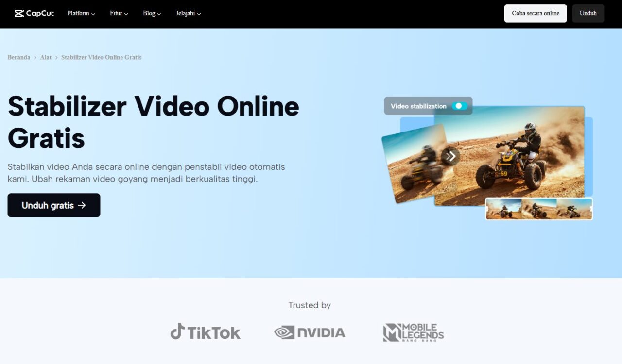Go to Beranda in the breadcrumb

point(19,57)
